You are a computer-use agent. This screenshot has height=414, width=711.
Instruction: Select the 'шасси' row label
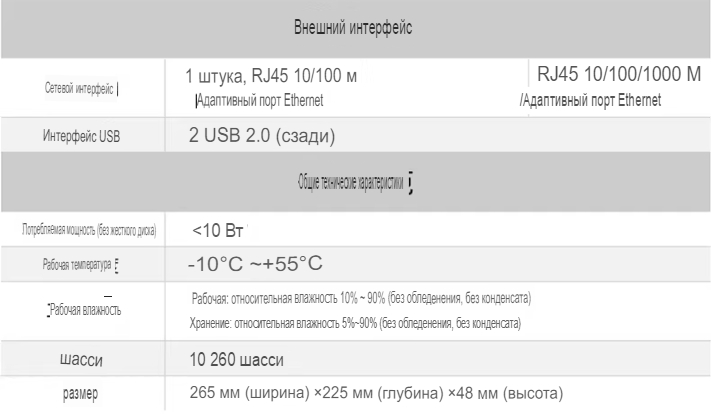81,360
